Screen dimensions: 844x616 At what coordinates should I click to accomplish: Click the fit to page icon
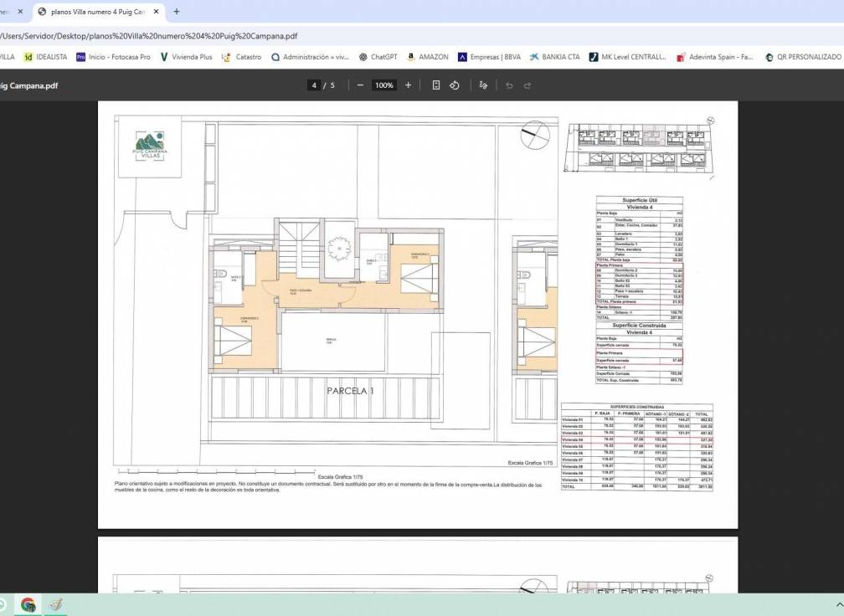435,85
